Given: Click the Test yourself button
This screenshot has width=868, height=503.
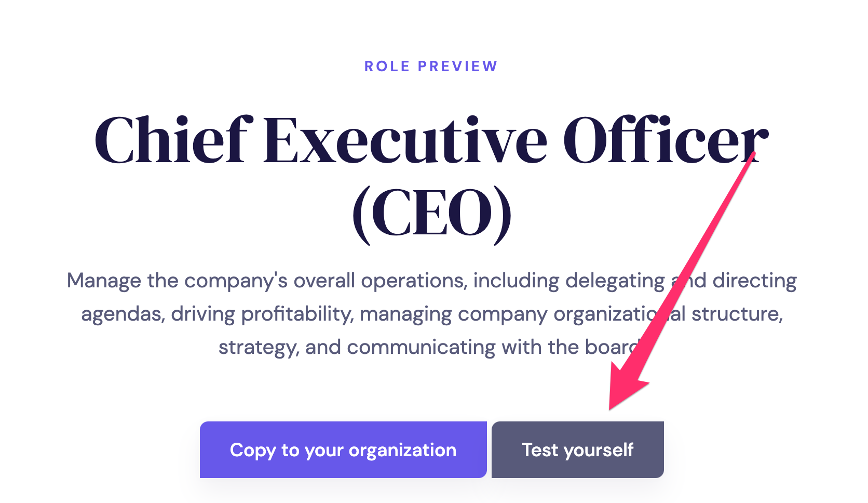Looking at the screenshot, I should pyautogui.click(x=577, y=449).
